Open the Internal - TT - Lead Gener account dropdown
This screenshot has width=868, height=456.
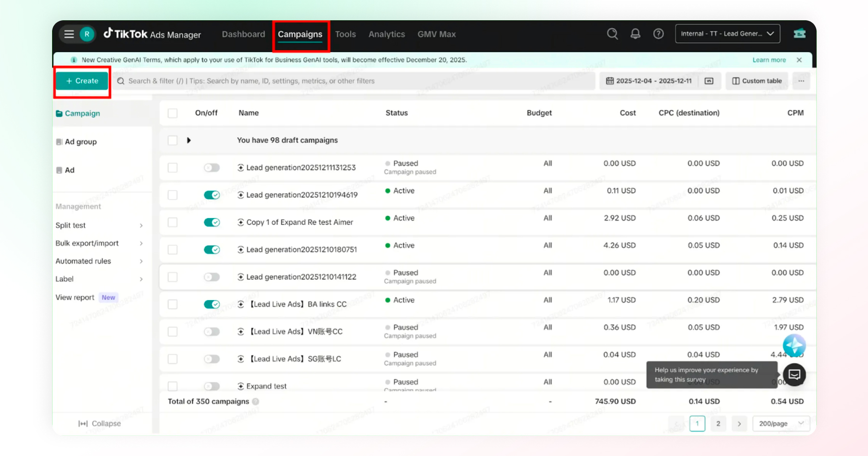(728, 34)
